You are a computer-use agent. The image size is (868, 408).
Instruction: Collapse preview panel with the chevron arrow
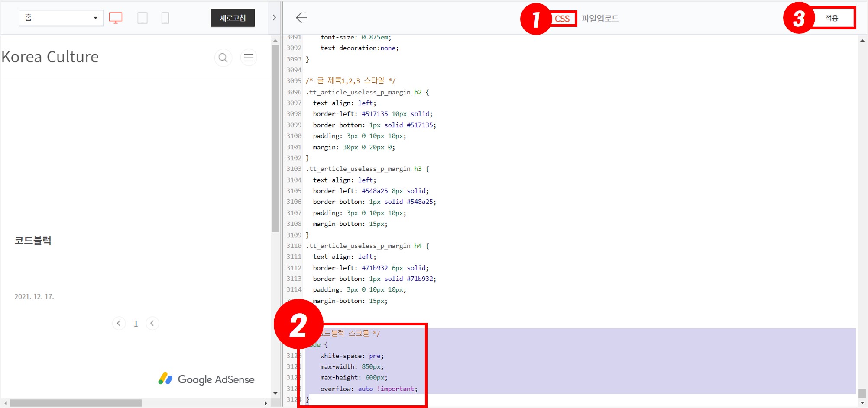tap(274, 18)
